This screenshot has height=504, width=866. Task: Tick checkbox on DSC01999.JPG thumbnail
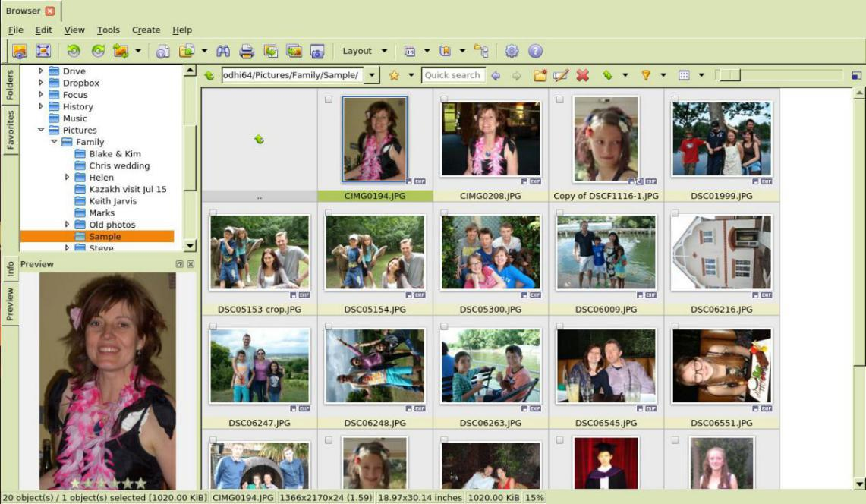(x=675, y=99)
